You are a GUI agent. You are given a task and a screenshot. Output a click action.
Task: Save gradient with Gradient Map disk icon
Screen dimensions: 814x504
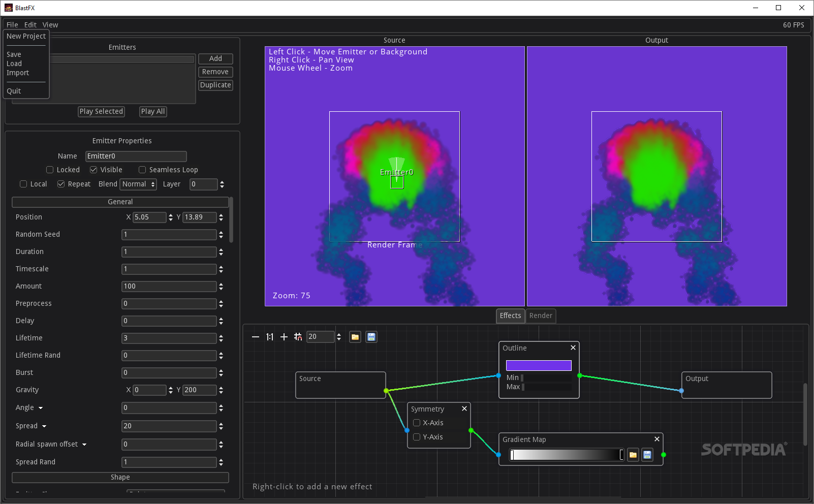coord(647,455)
